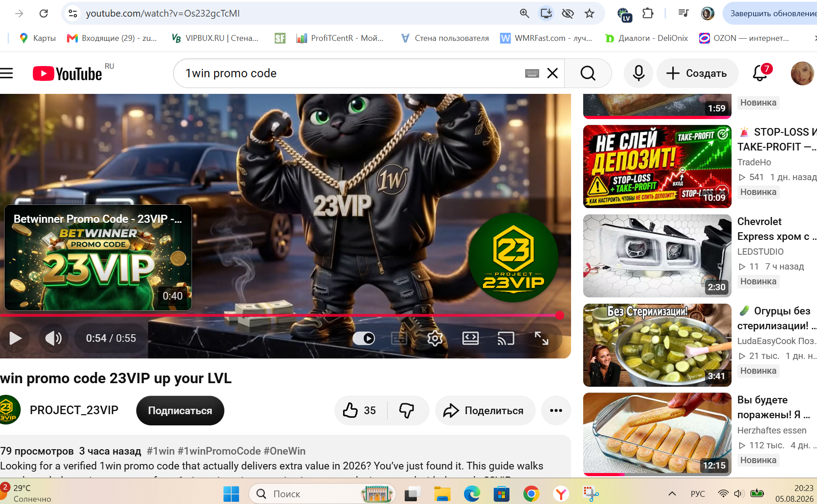
Task: Enter full screen mode
Action: pyautogui.click(x=541, y=338)
